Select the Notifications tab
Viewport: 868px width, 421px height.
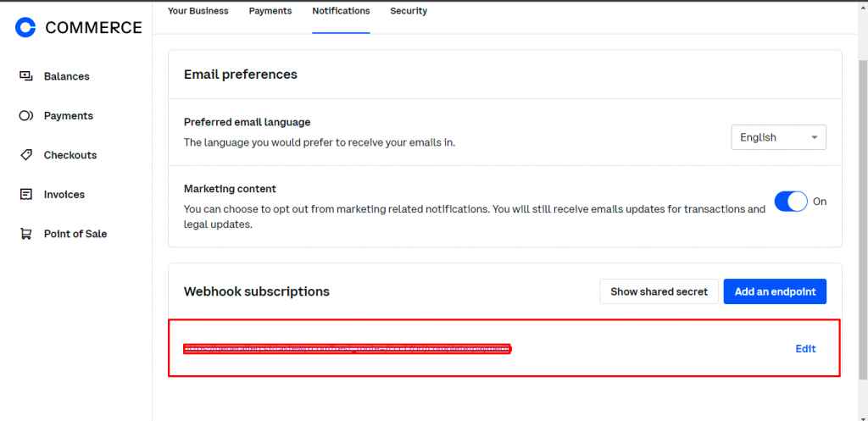tap(341, 11)
